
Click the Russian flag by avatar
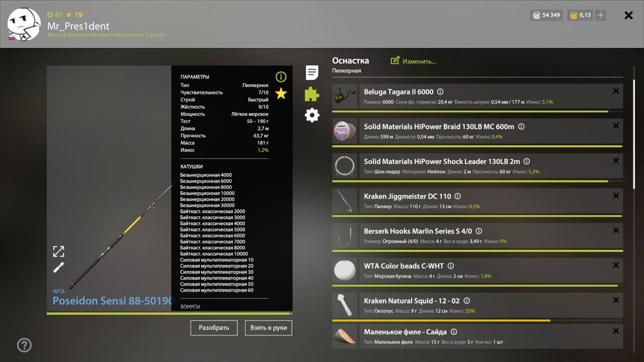pyautogui.click(x=11, y=37)
